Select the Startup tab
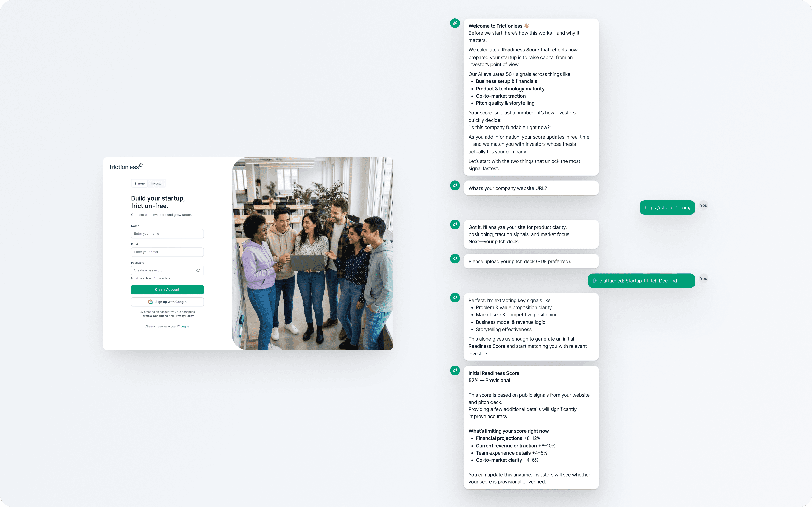 [x=139, y=184]
